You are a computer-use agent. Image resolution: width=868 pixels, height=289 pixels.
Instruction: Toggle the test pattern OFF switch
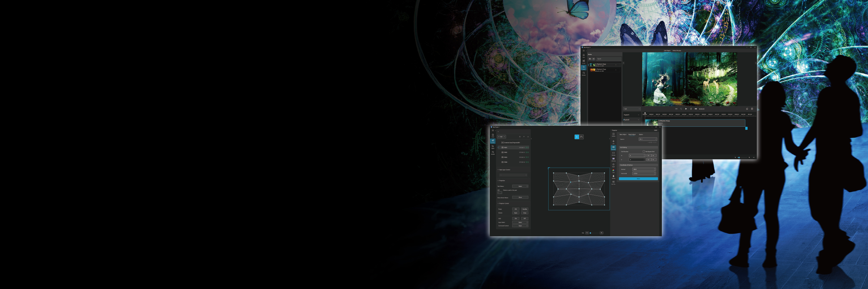(x=499, y=193)
